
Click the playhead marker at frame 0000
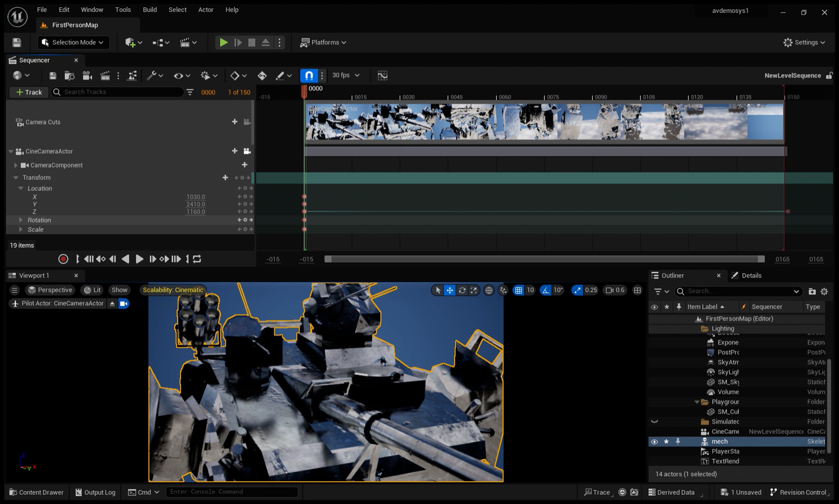click(304, 92)
